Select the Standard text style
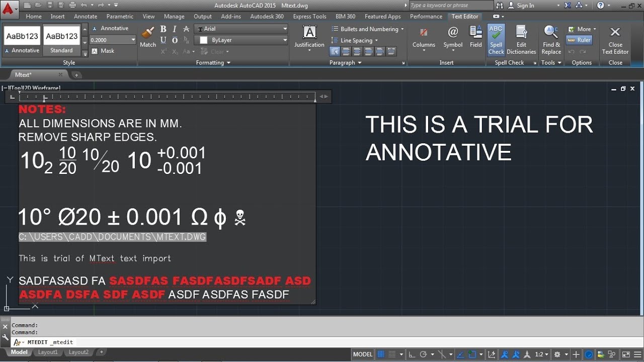Viewport: 644px width, 362px height. 61,40
